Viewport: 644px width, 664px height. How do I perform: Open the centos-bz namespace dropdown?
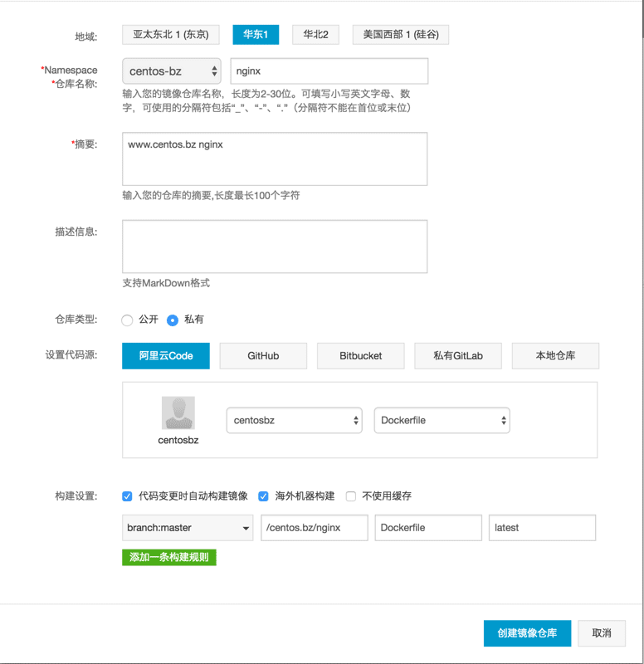click(x=172, y=71)
